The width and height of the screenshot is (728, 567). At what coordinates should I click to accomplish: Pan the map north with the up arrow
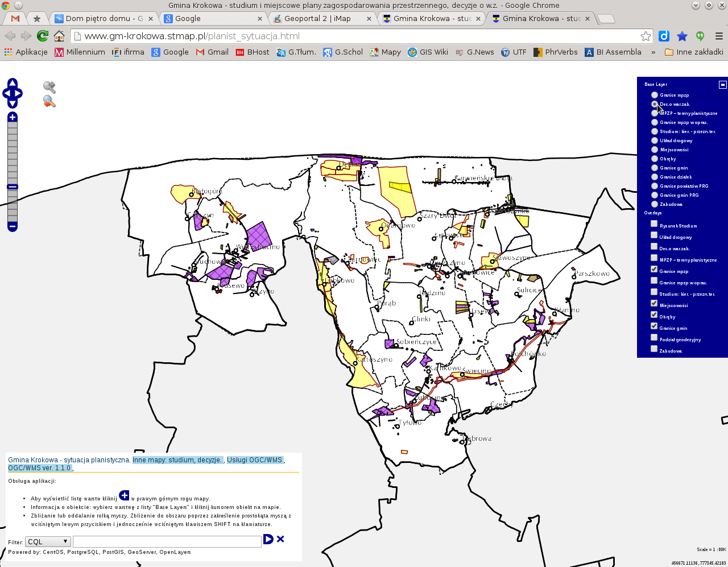pos(13,83)
